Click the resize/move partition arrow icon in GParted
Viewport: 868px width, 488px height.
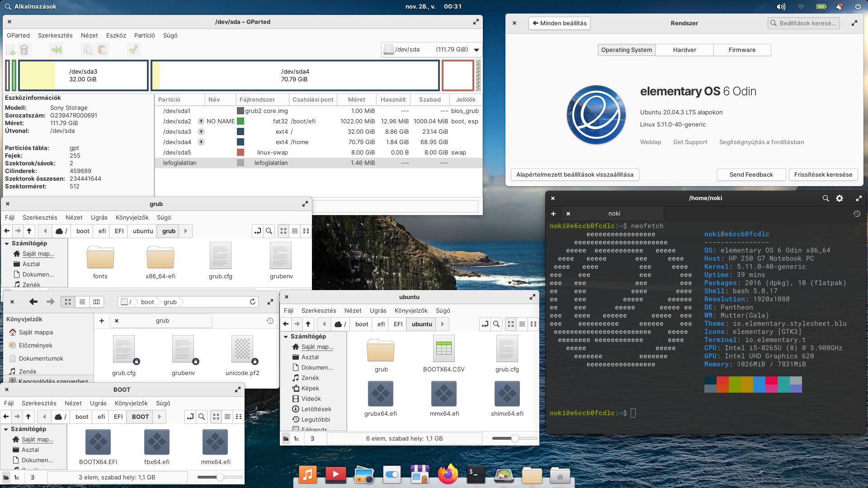click(57, 50)
